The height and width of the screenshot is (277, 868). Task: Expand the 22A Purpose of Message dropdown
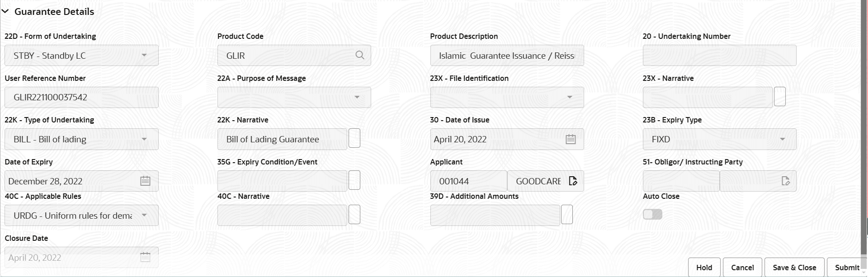pyautogui.click(x=357, y=97)
